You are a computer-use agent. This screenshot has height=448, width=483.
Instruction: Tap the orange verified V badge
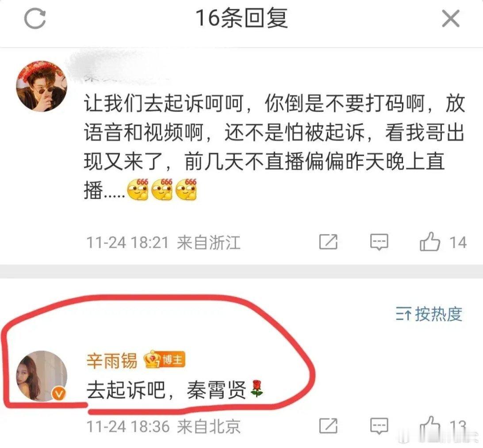click(59, 394)
